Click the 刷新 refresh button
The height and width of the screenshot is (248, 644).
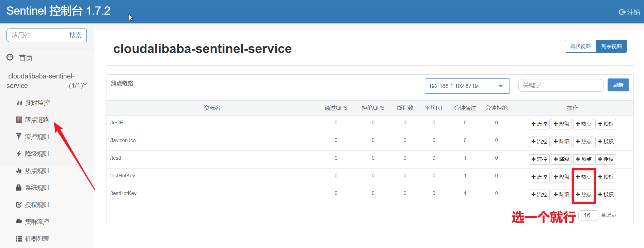[618, 85]
